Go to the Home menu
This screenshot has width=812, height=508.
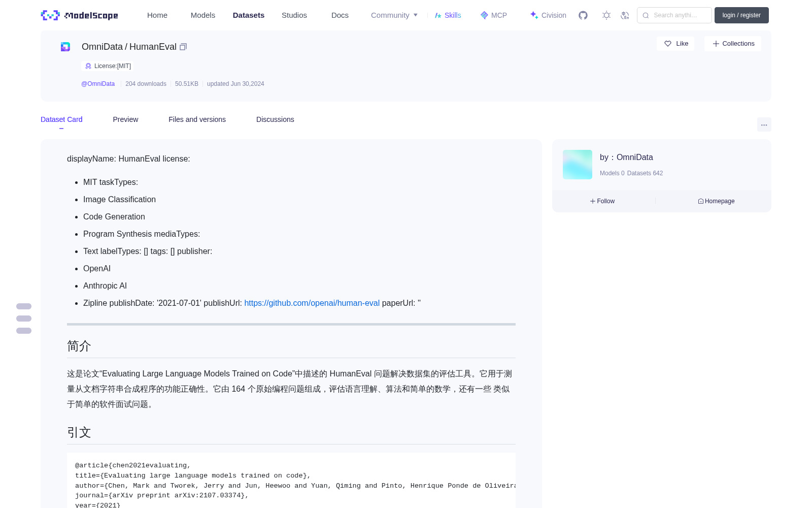[157, 15]
